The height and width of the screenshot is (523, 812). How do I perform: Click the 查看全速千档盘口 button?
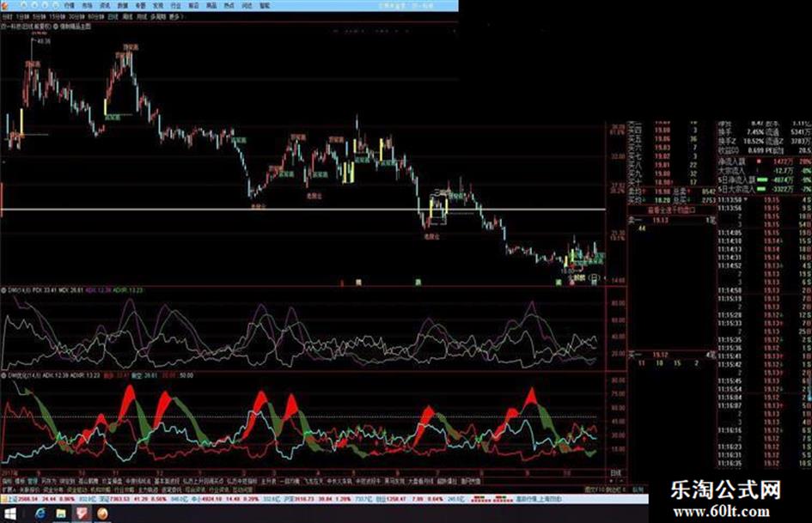tap(672, 210)
